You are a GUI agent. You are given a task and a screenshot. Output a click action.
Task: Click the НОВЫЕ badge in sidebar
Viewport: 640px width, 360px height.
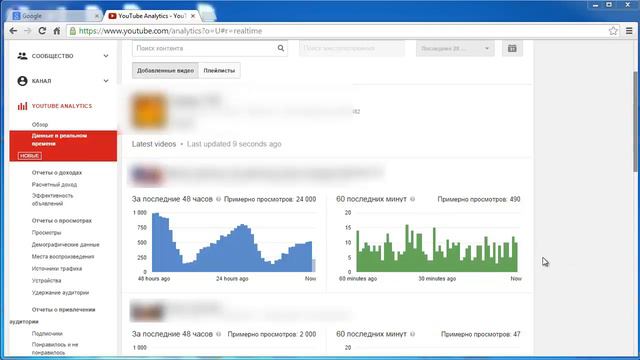29,156
